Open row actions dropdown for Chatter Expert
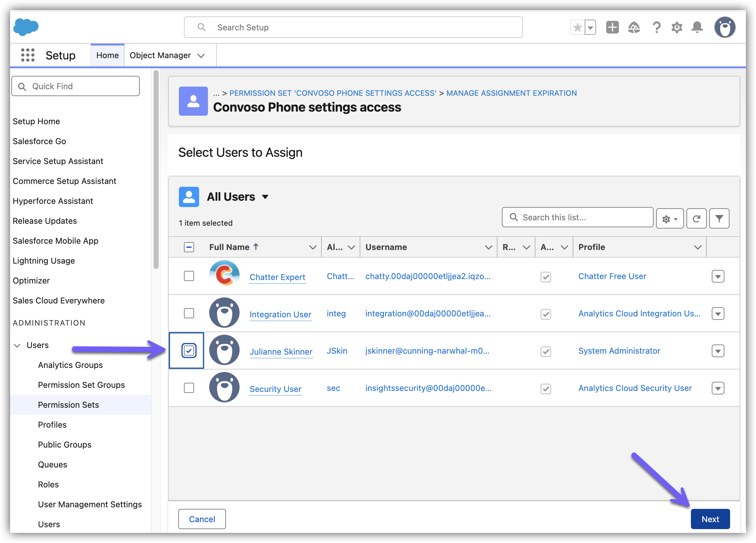 [x=718, y=276]
